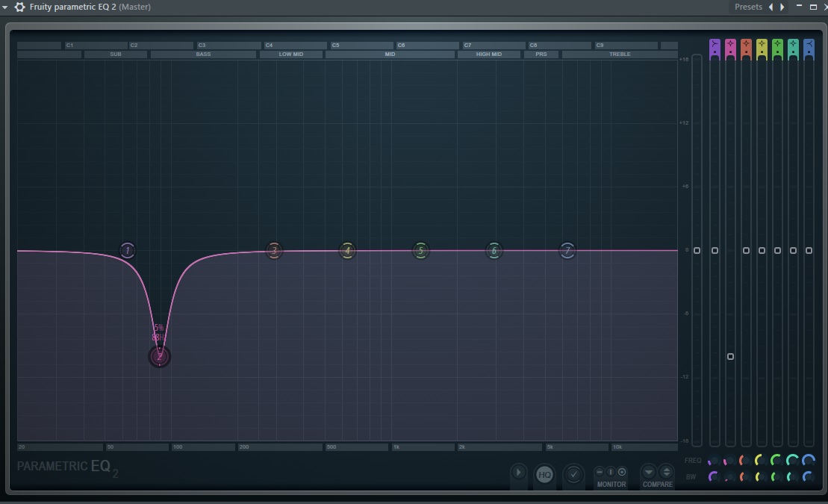The image size is (828, 504).
Task: Click pink band 2 BW knob
Action: [729, 477]
